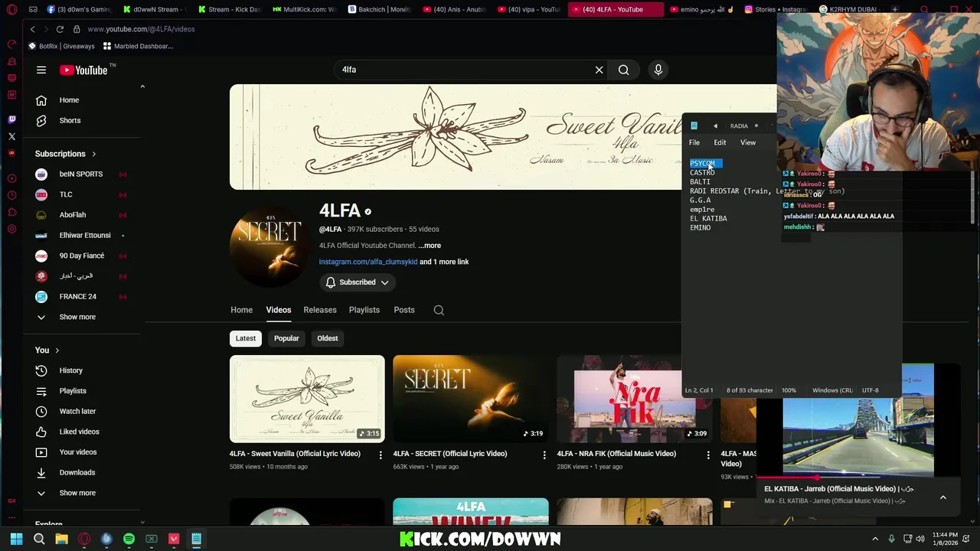This screenshot has height=551, width=980.
Task: Search within channel using the magnifier icon
Action: coord(439,310)
